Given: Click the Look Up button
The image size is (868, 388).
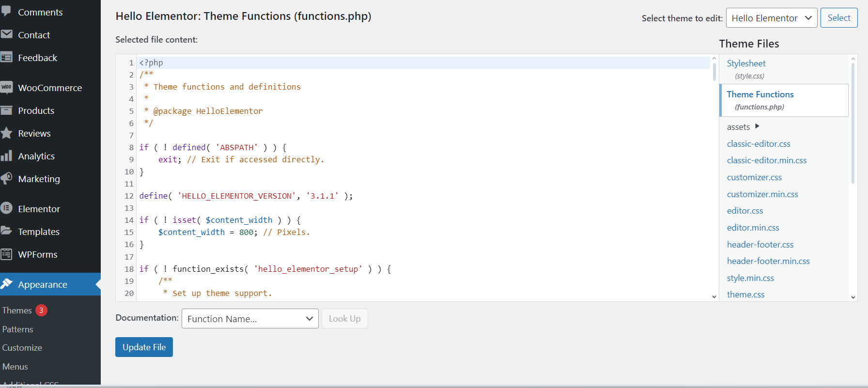Looking at the screenshot, I should (345, 319).
